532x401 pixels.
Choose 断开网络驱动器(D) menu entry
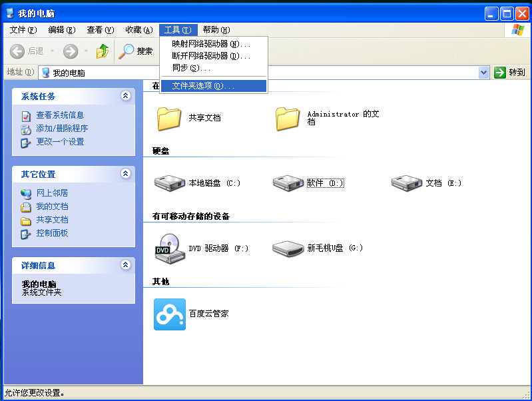point(214,56)
